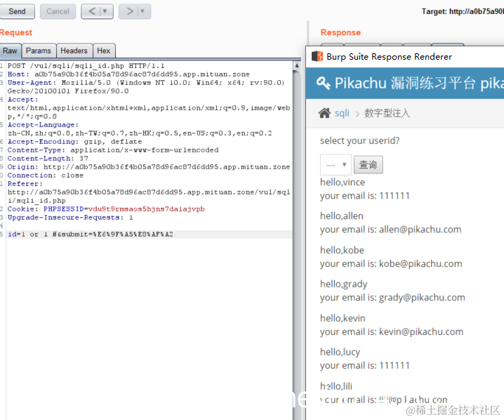Open the sqli breadcrumb link
504x420 pixels.
point(342,113)
